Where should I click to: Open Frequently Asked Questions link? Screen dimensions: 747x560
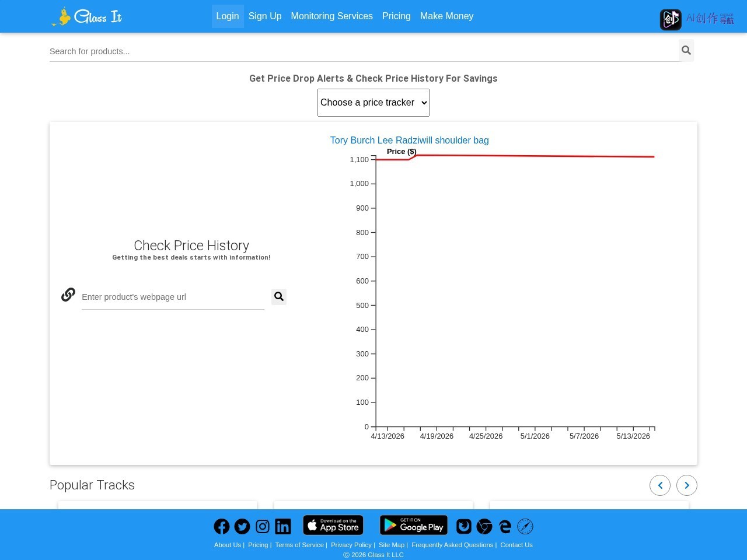452,545
